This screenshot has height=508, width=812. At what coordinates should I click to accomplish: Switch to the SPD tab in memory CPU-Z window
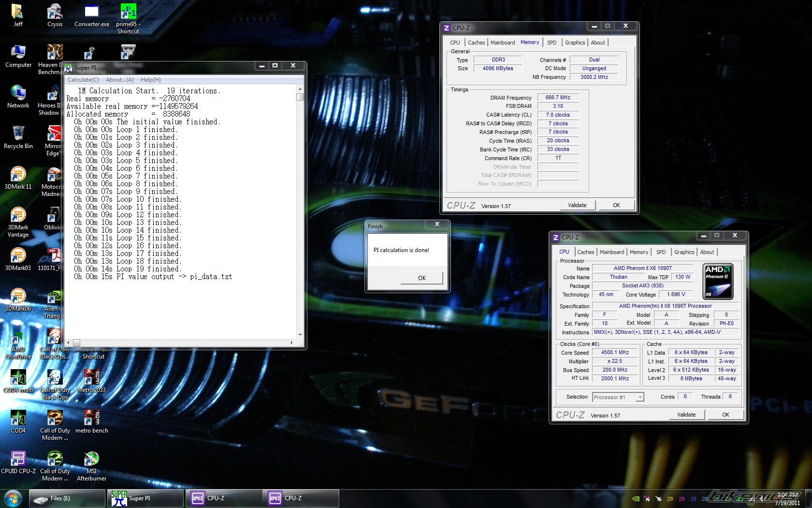coord(551,43)
